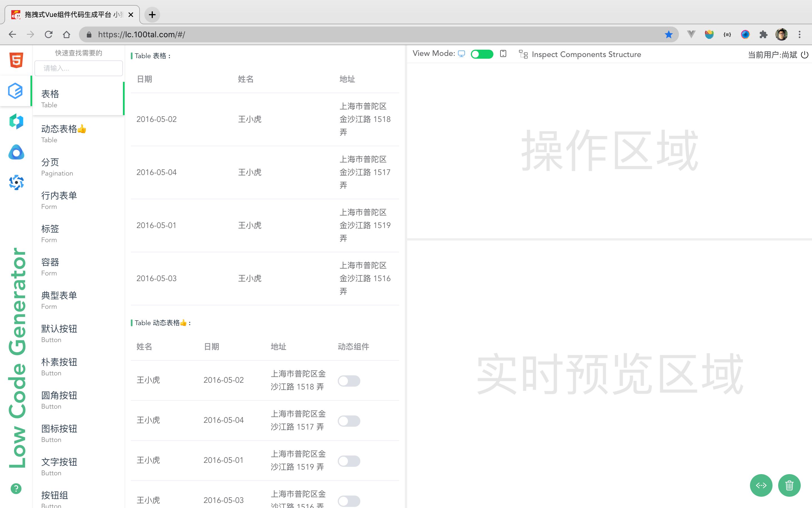Click the 日期 column header in first table

[x=144, y=79]
